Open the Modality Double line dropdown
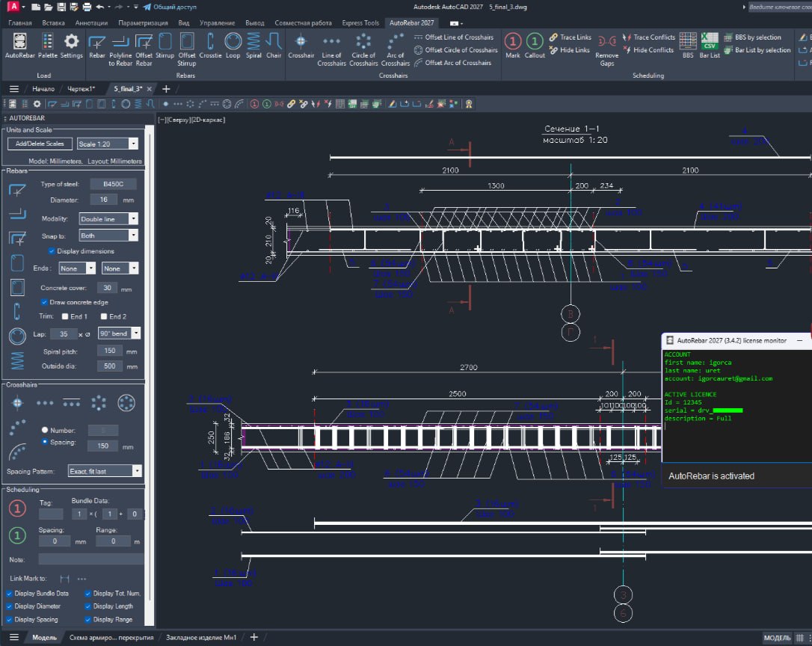Screen dimensions: 812x646 (108, 218)
